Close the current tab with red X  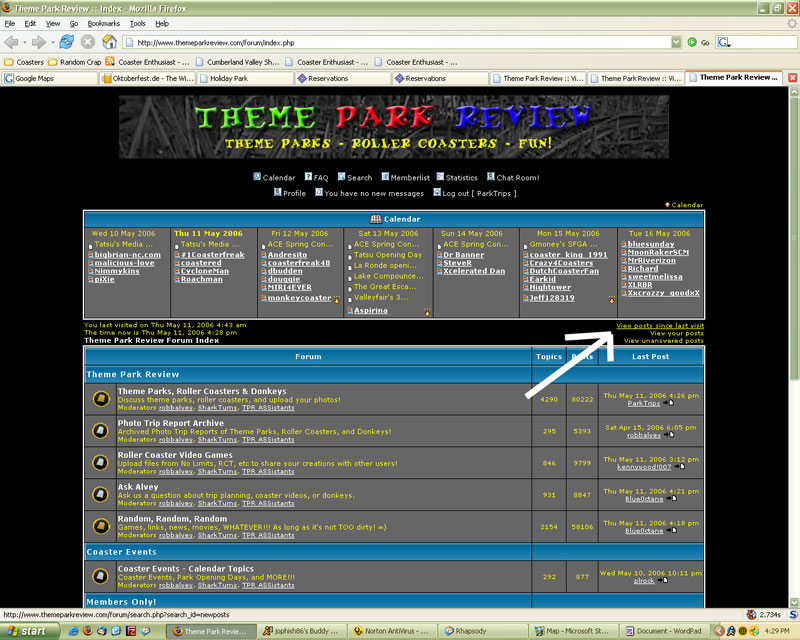click(x=792, y=78)
